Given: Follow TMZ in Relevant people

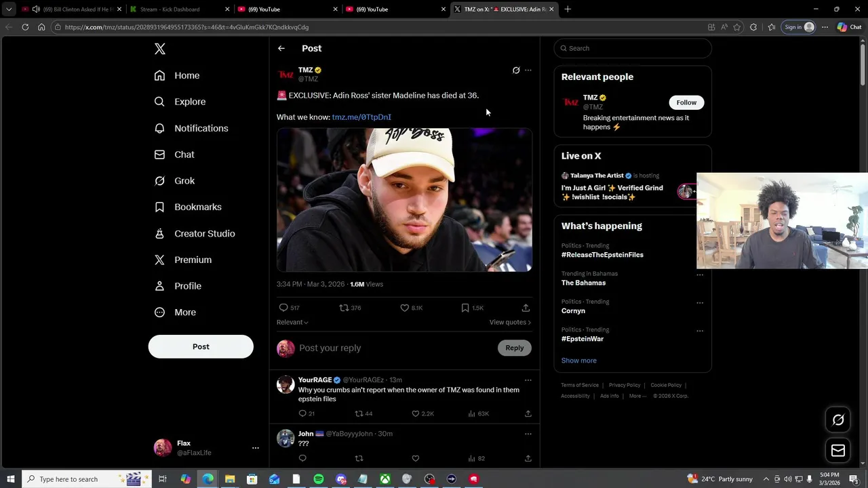Looking at the screenshot, I should click(x=686, y=102).
